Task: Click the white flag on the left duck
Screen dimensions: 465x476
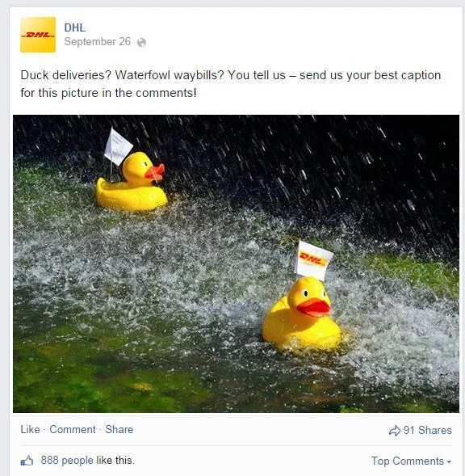Action: 118,146
